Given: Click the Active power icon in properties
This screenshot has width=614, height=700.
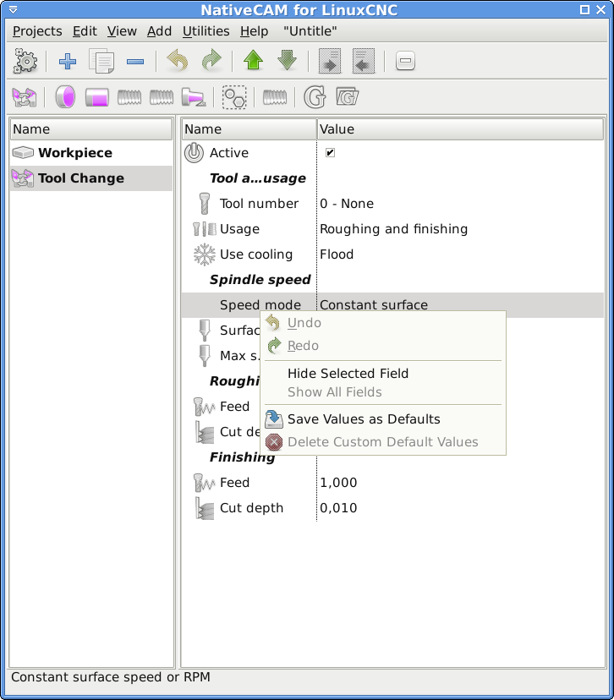Looking at the screenshot, I should [x=195, y=153].
